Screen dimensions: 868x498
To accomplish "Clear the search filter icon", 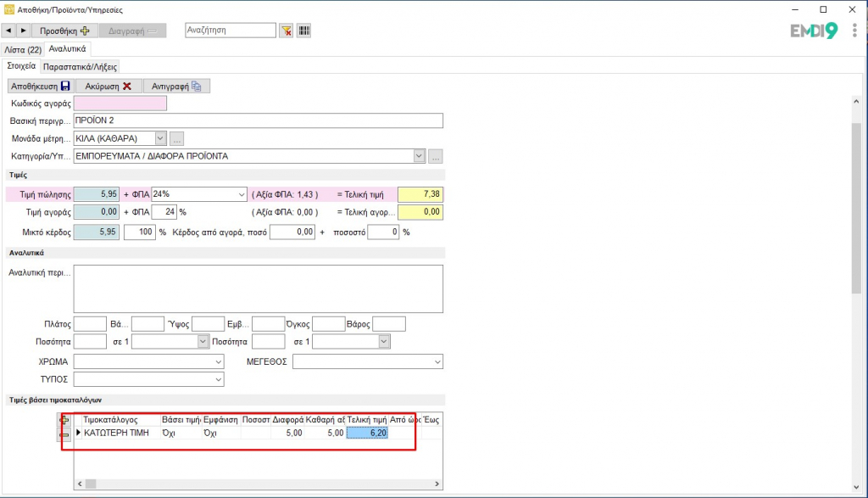I will 287,31.
